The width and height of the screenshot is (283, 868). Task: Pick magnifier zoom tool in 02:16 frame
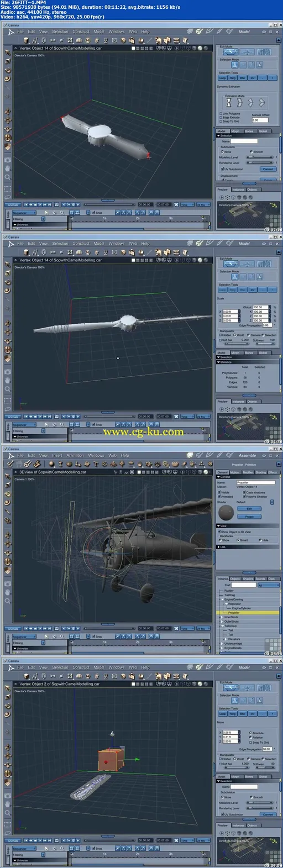8,177
